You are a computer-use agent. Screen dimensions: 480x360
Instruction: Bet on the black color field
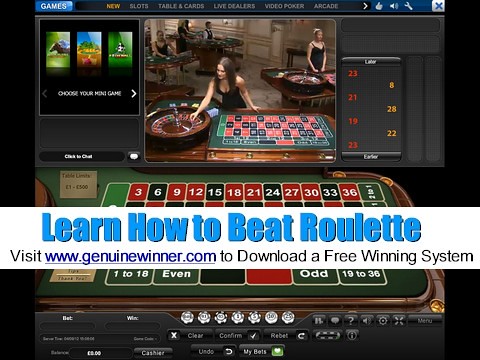point(223,277)
